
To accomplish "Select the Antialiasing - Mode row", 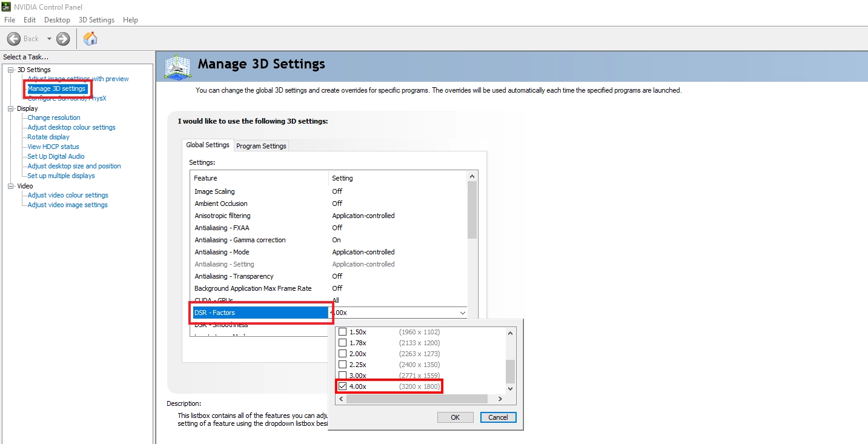I will point(330,252).
